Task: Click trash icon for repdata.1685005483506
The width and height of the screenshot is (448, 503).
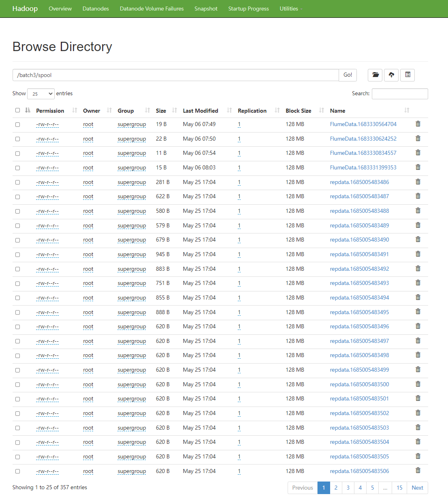Action: 418,471
